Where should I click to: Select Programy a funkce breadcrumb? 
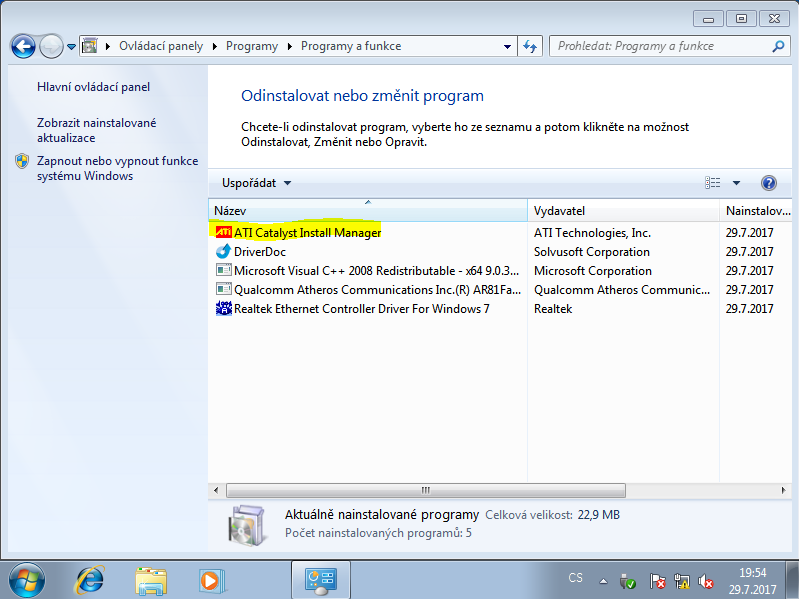point(351,46)
